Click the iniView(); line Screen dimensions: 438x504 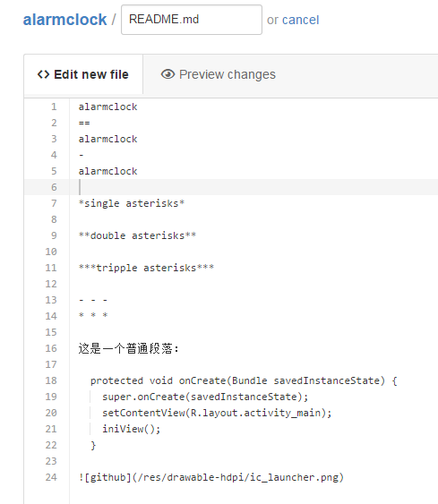click(x=131, y=429)
